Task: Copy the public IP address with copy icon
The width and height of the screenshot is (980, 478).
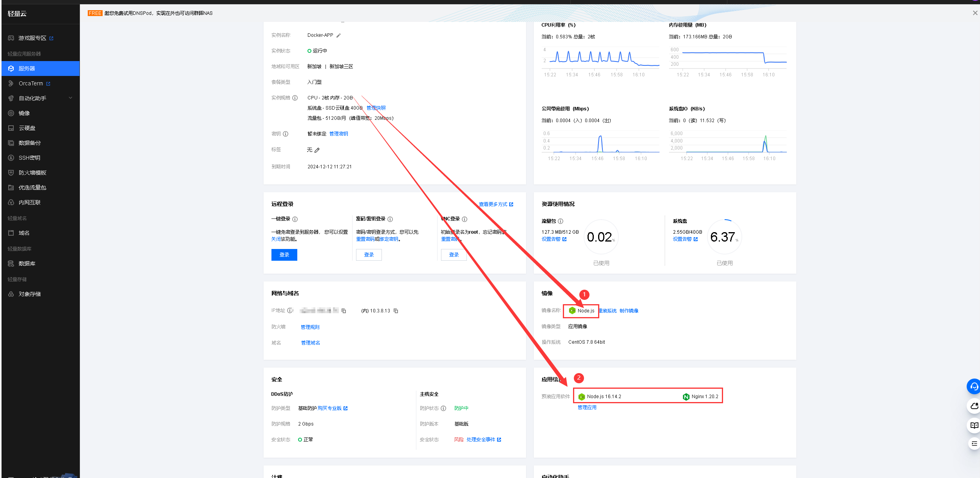Action: (344, 311)
